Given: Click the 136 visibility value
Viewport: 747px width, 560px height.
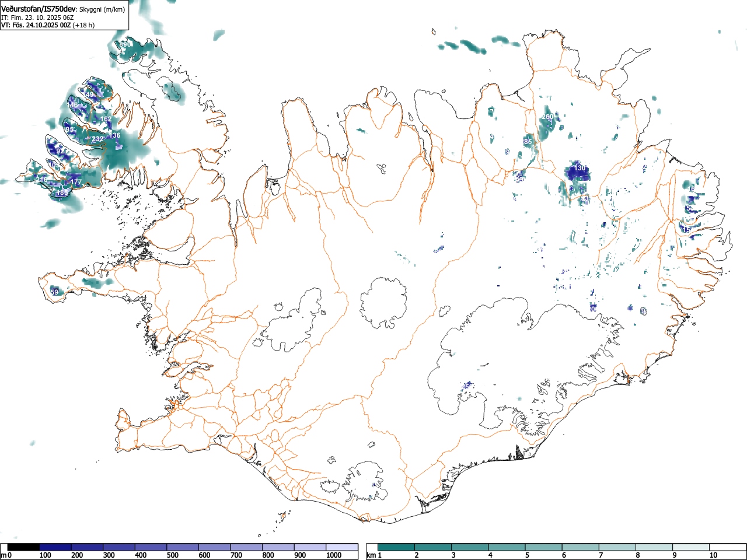Looking at the screenshot, I should pyautogui.click(x=115, y=135).
